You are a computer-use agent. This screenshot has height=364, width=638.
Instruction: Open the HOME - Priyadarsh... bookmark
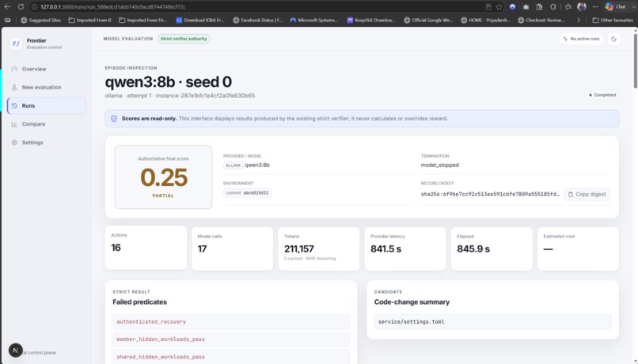click(x=485, y=20)
